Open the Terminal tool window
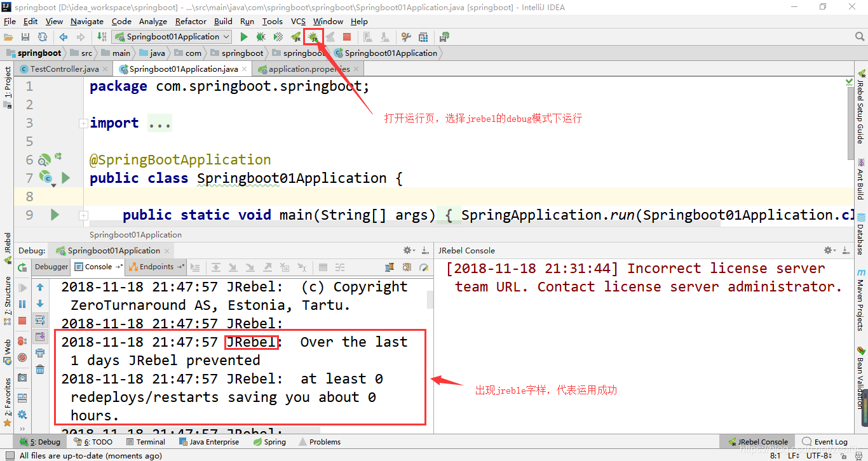Screen dimensions: 868x461 click(146, 442)
